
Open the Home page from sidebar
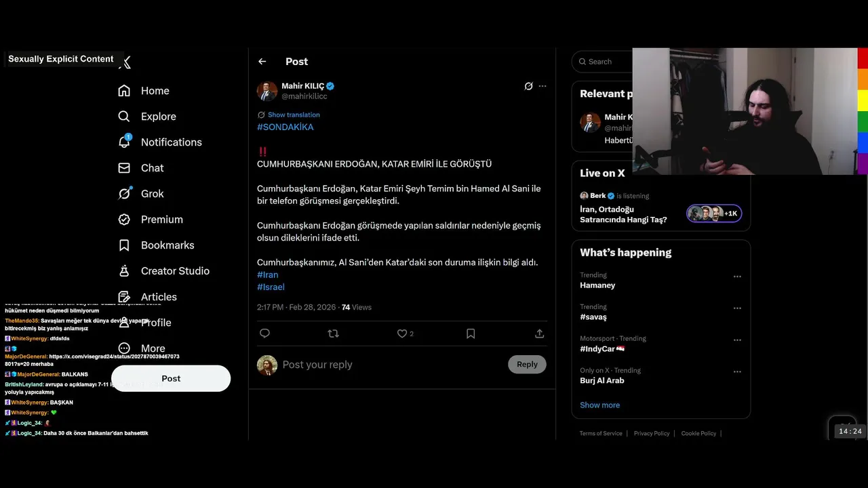pyautogui.click(x=143, y=91)
